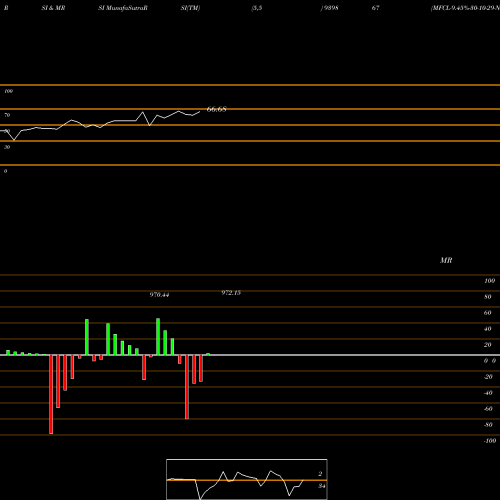Screen dimensions: 500x500
Task: Click the 70 level label on RSI panel
Action: [x=7, y=115]
